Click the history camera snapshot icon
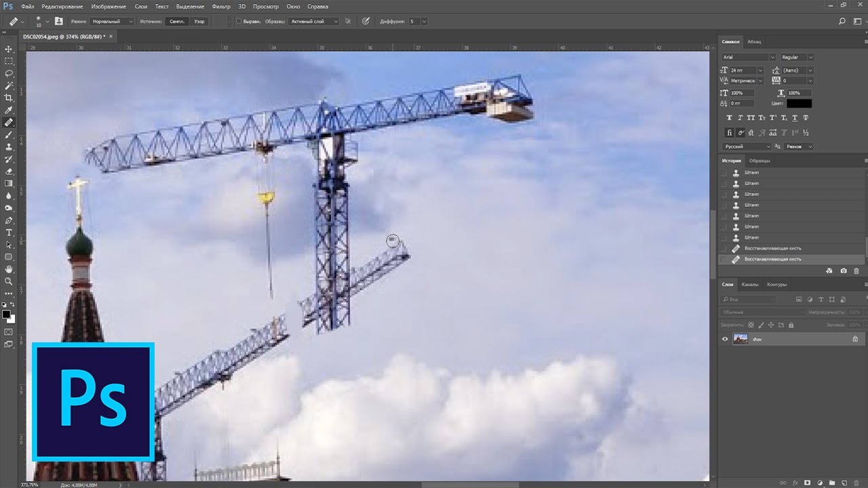Screen dimensions: 868x488 843,270
